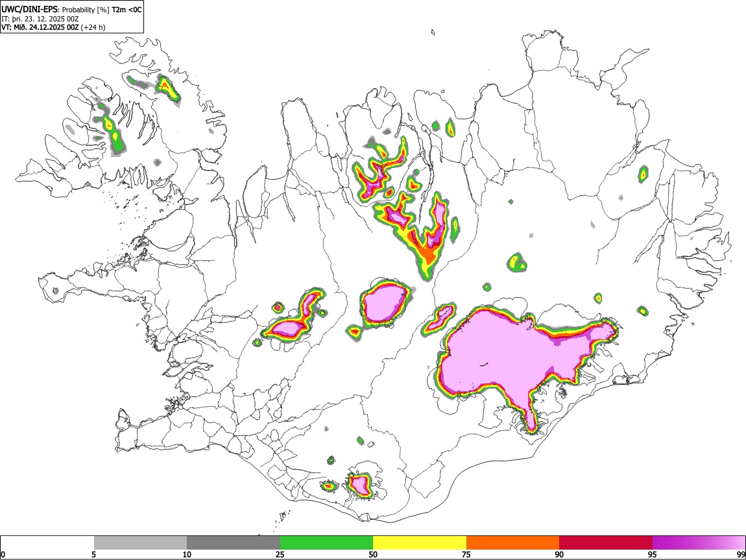Click 'Probability [%] T2m <0C' label
Image resolution: width=746 pixels, height=560 pixels.
[102, 10]
